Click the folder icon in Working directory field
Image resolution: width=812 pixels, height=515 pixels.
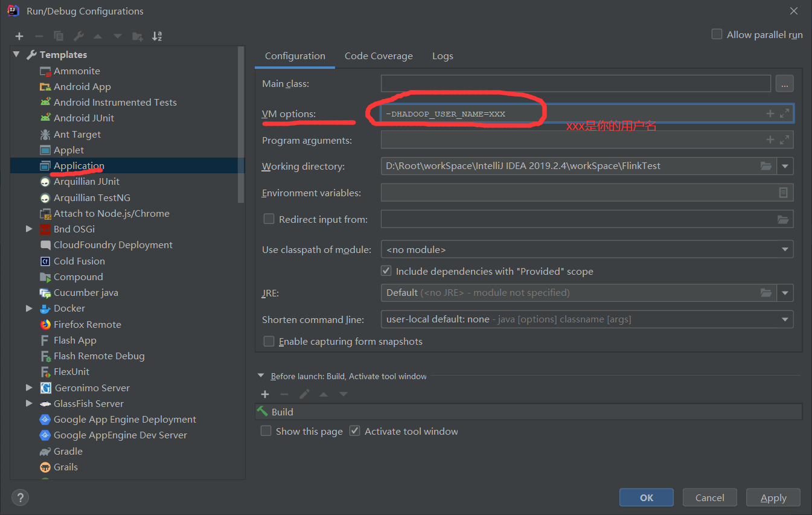(766, 166)
